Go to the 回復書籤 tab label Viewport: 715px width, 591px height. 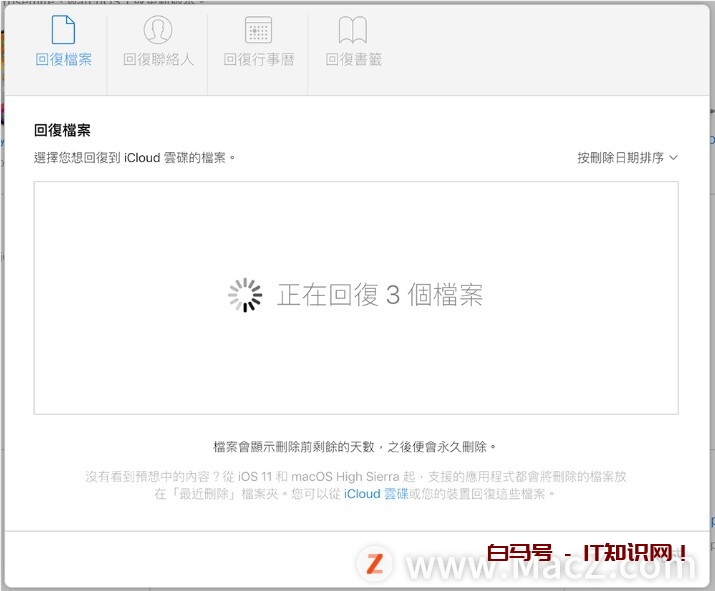point(353,60)
